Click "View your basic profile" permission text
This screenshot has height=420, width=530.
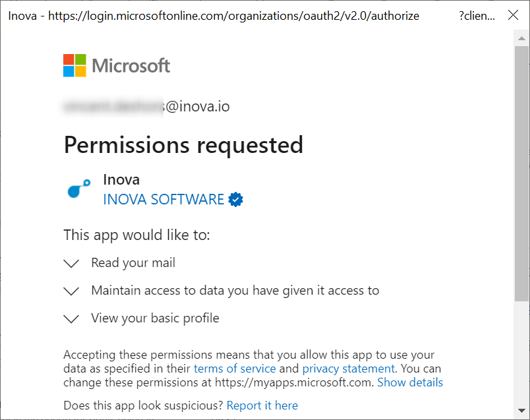[155, 318]
